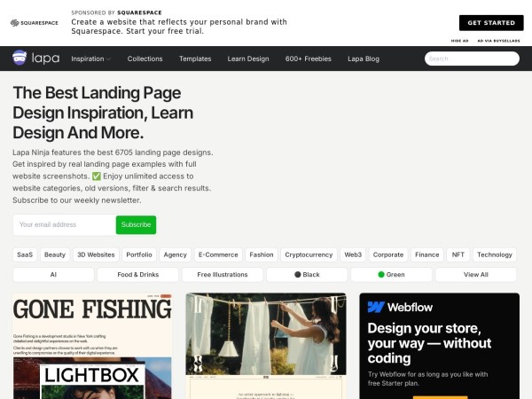This screenshot has height=399, width=532.
Task: Click View All categories button
Action: click(475, 275)
